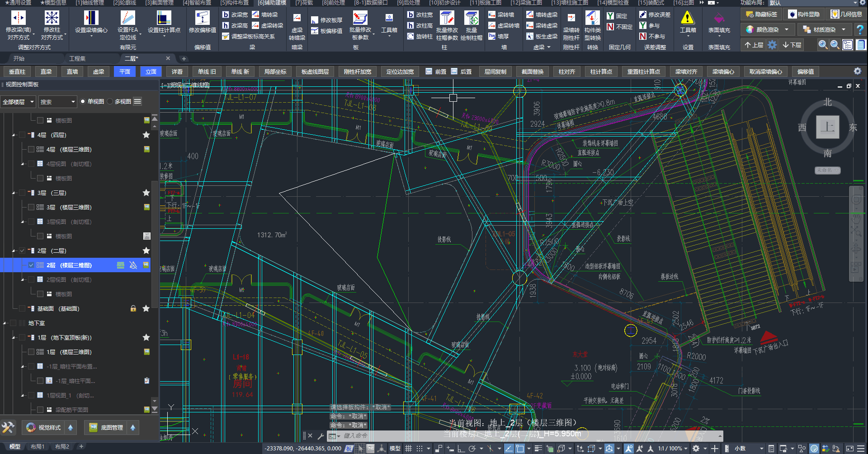Open the 材质渲染 dropdown arrow

pos(844,30)
